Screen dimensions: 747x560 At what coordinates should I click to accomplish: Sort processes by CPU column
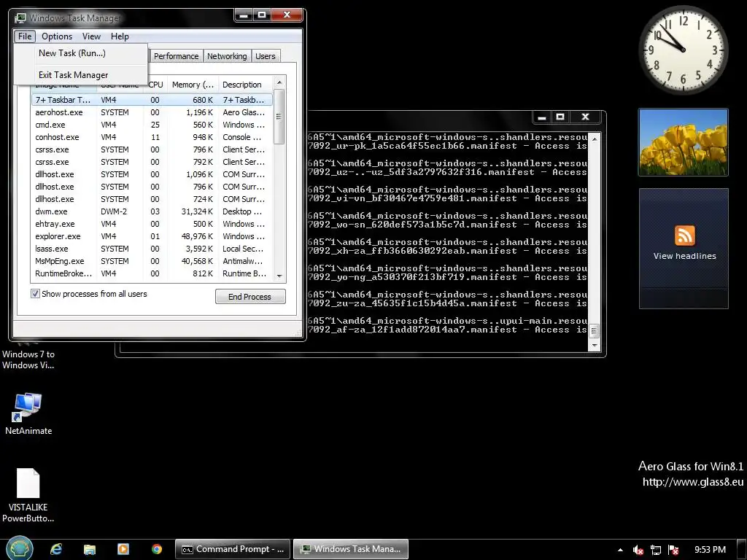pyautogui.click(x=155, y=85)
